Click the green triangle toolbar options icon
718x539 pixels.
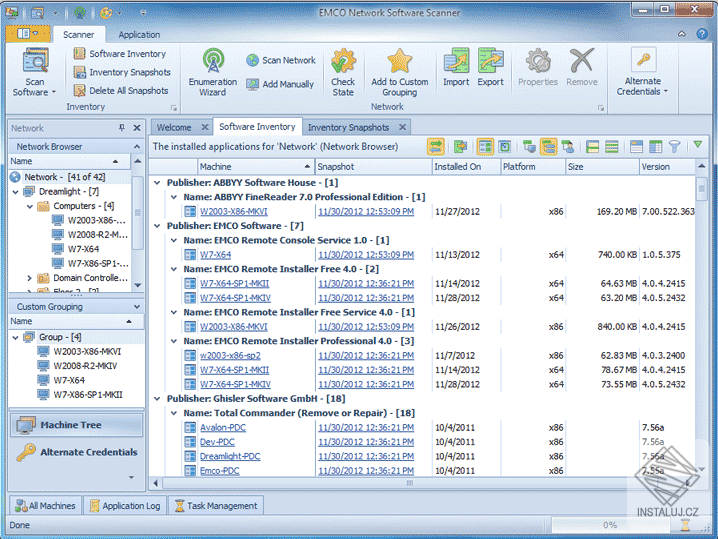[698, 145]
